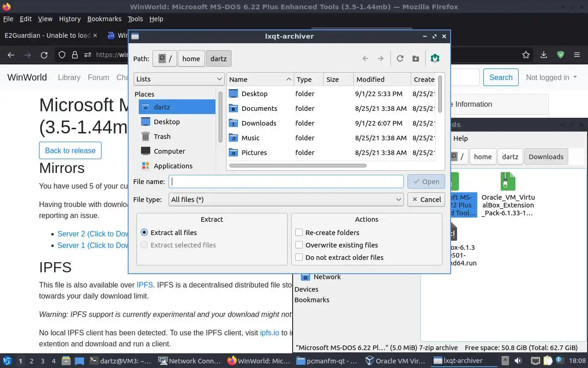This screenshot has width=588, height=368.
Task: Reload the Firefox page
Action: [44, 55]
